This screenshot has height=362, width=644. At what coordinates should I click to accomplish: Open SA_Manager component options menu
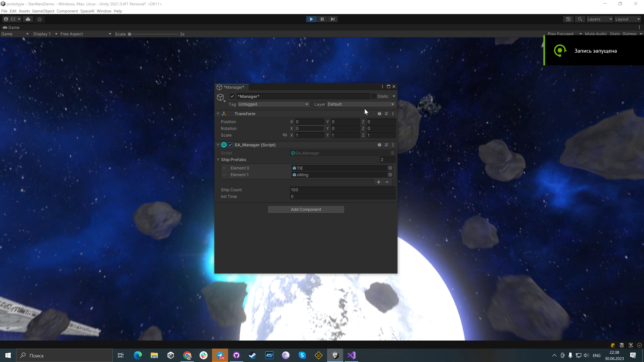pyautogui.click(x=393, y=145)
